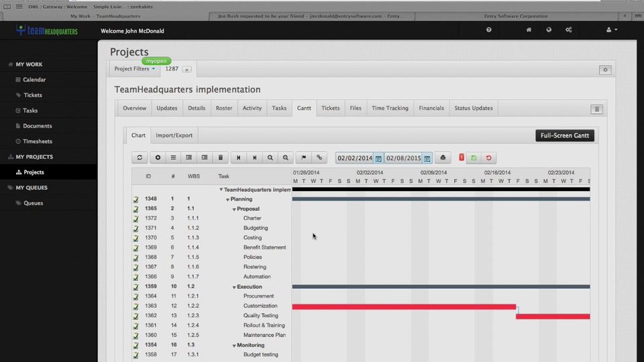644x362 pixels.
Task: Click the TeamHeadquarters logo
Action: coord(47,30)
